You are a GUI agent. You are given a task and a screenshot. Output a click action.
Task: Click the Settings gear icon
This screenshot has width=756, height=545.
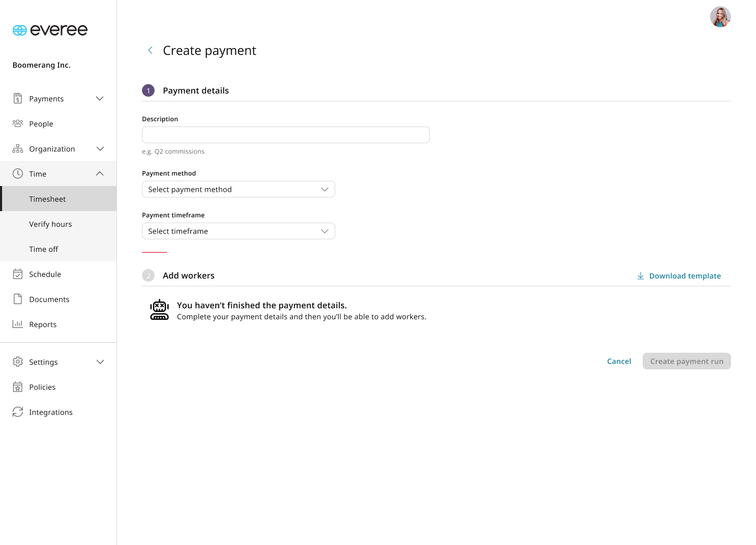[18, 362]
